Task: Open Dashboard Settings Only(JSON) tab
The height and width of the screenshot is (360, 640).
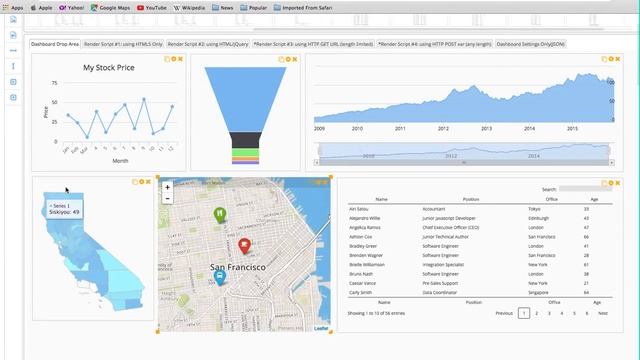Action: [531, 44]
